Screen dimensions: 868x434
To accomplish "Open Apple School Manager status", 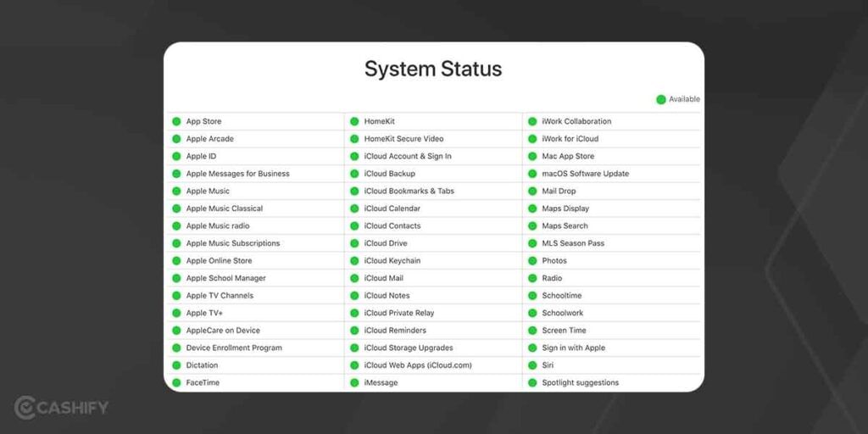I will [x=225, y=278].
